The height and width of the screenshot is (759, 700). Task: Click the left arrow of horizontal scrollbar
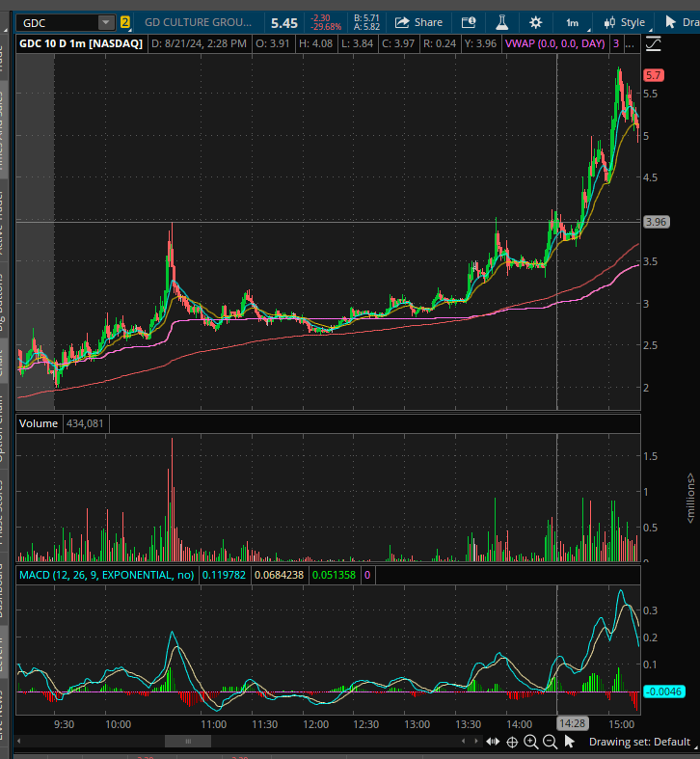click(x=19, y=741)
